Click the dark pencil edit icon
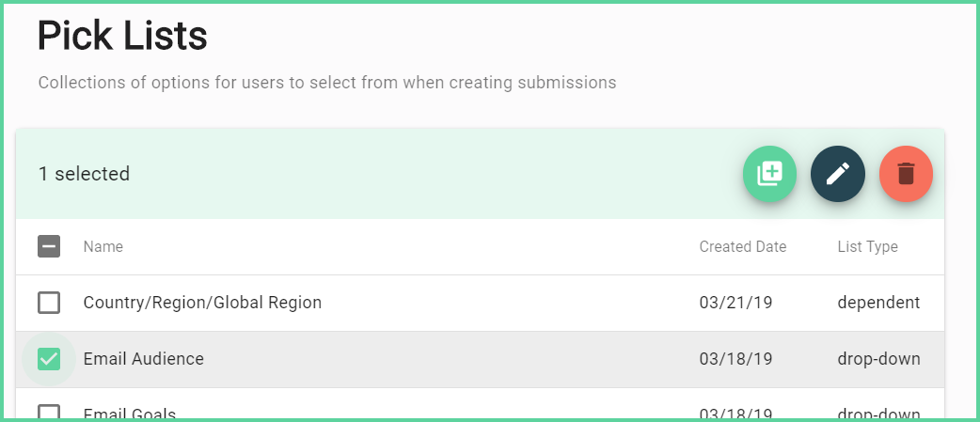 point(838,174)
